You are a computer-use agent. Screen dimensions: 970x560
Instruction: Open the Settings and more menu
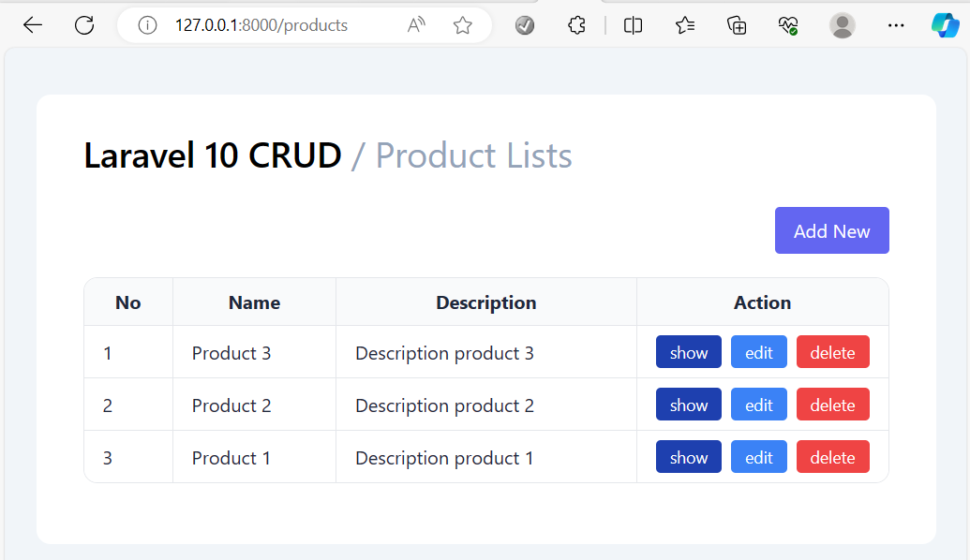click(x=896, y=25)
